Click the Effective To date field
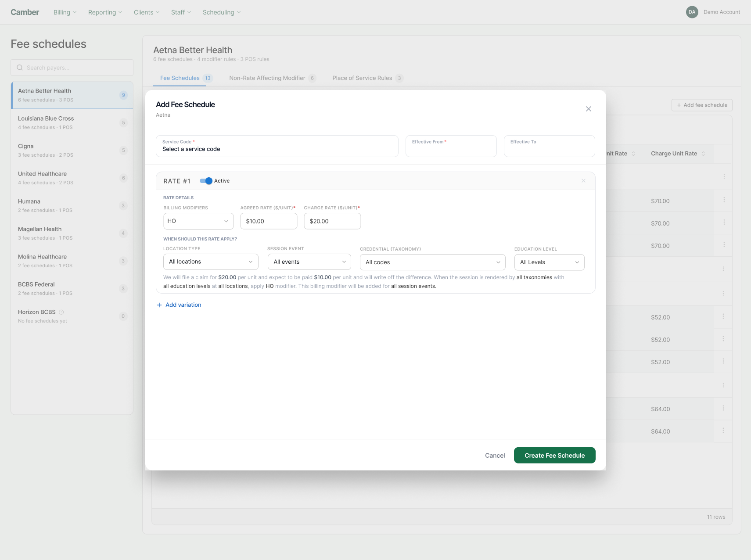 coord(550,146)
